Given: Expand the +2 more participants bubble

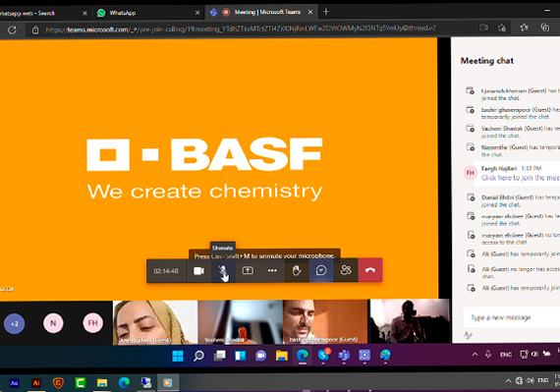Looking at the screenshot, I should coord(15,323).
